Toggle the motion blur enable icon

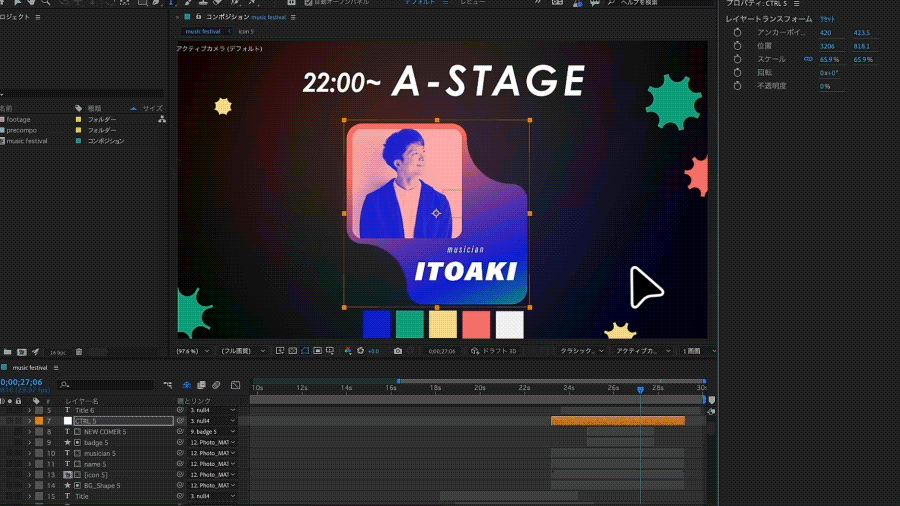216,385
